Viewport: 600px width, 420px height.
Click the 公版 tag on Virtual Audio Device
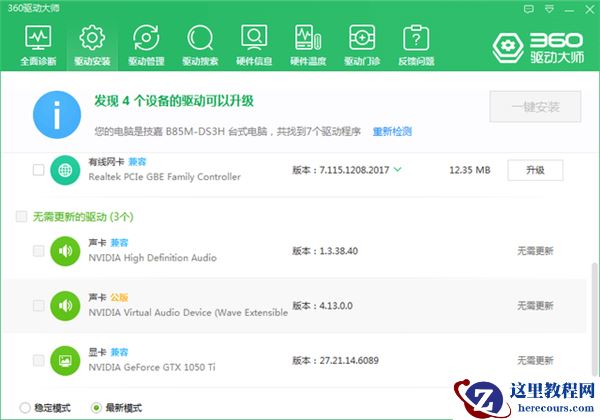119,297
